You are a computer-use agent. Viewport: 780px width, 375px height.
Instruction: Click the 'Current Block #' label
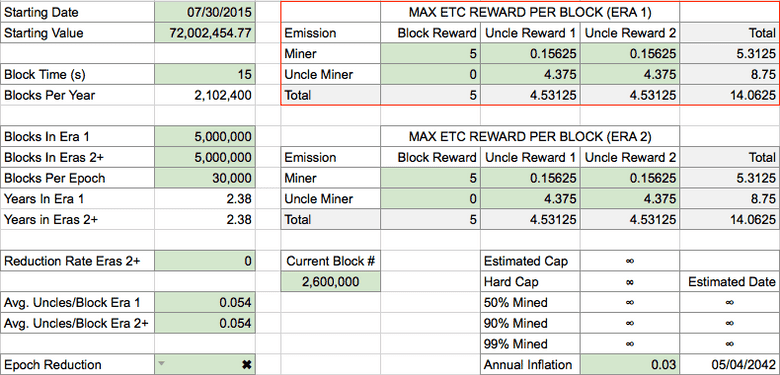click(330, 261)
